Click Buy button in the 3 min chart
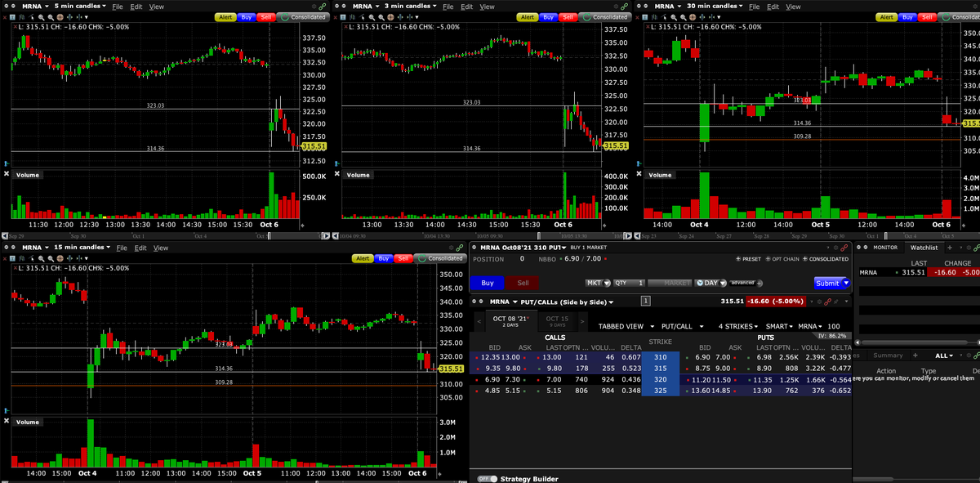This screenshot has width=980, height=483. (x=549, y=17)
